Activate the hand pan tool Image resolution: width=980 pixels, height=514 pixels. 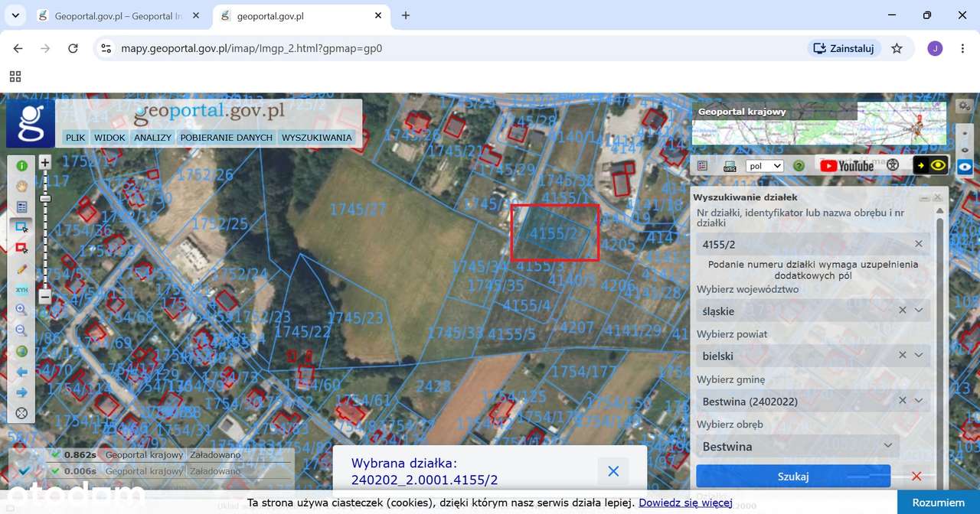[x=21, y=186]
